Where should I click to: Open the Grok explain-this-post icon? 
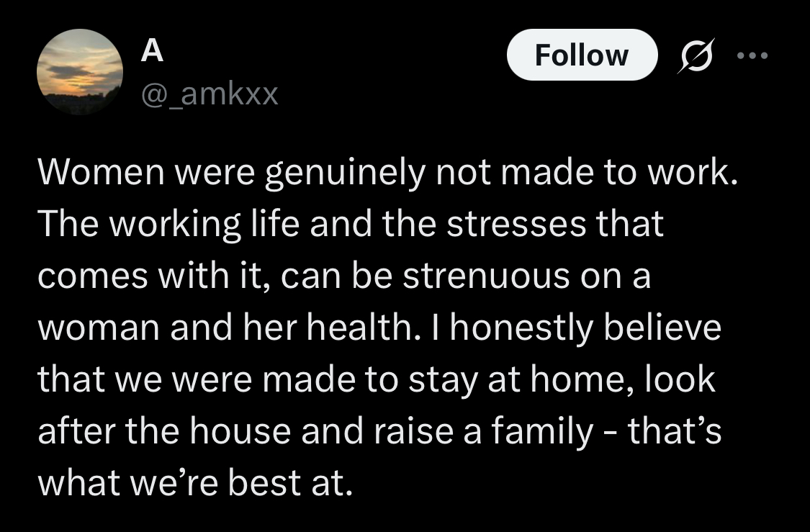click(x=696, y=55)
